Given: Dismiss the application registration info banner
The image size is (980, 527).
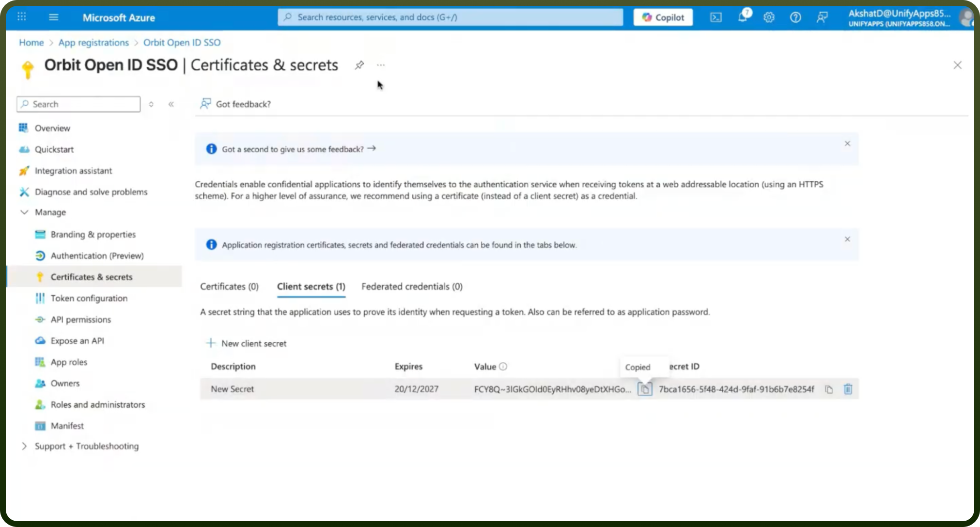Looking at the screenshot, I should pos(847,239).
